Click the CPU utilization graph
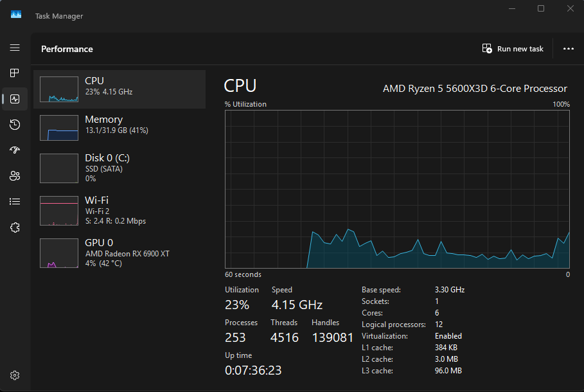Screen dimensions: 584x392 pos(397,190)
